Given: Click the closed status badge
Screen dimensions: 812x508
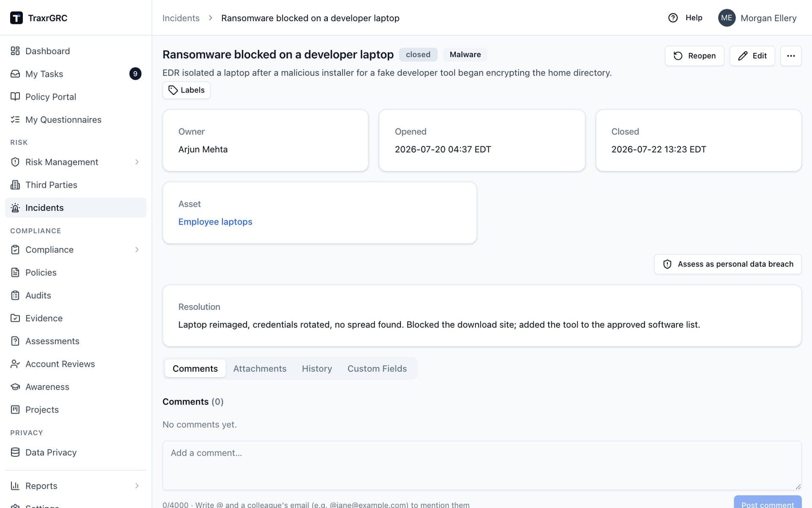Looking at the screenshot, I should 418,54.
